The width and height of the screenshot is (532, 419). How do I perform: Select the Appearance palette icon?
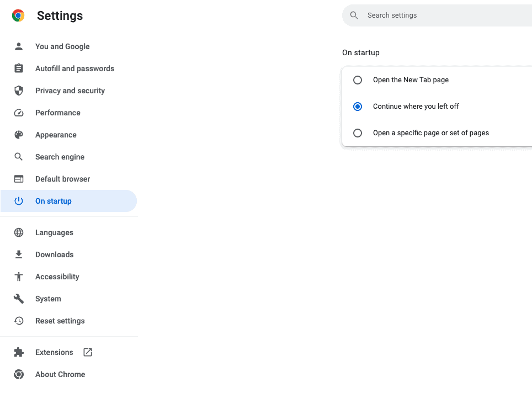[19, 135]
